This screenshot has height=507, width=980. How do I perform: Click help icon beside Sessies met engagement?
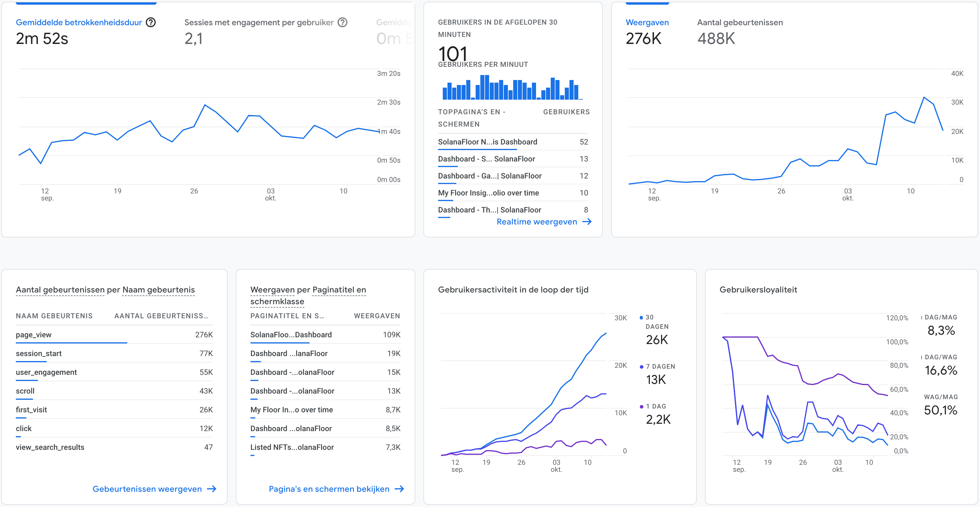343,23
